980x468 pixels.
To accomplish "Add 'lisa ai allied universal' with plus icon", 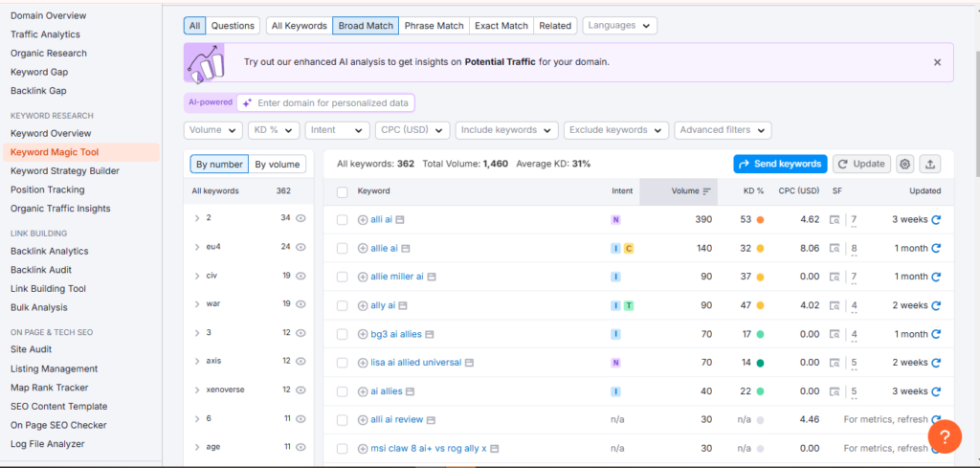I will pos(363,363).
